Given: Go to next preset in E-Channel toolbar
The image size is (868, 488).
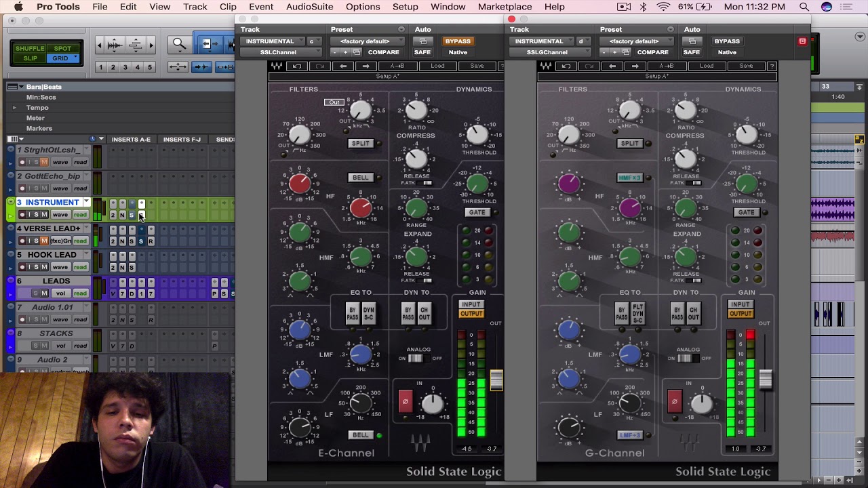Looking at the screenshot, I should tap(366, 66).
